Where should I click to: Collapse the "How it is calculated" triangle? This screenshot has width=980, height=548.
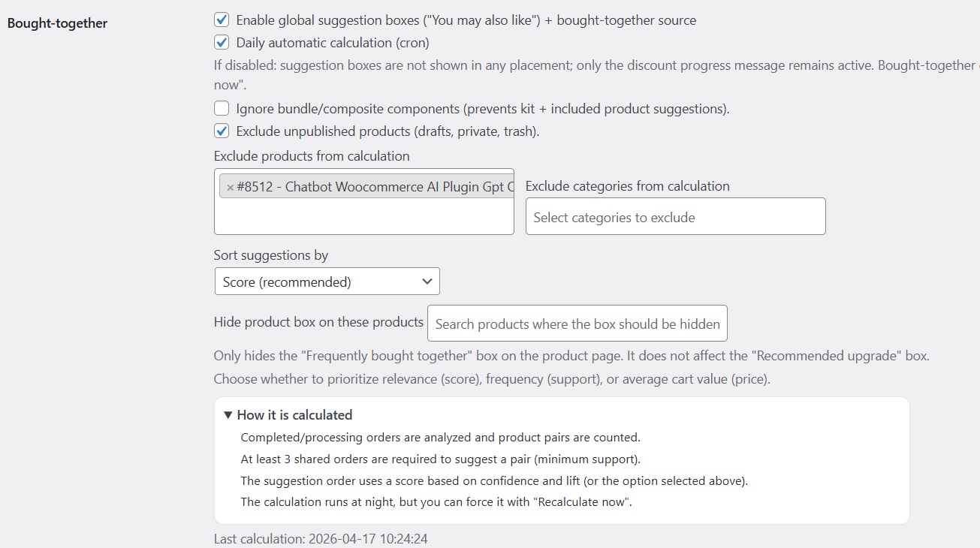point(228,415)
